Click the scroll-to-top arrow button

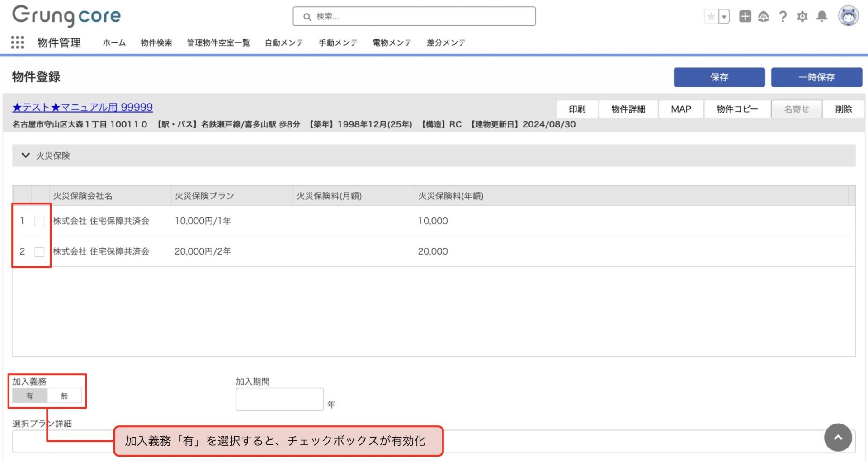point(837,437)
